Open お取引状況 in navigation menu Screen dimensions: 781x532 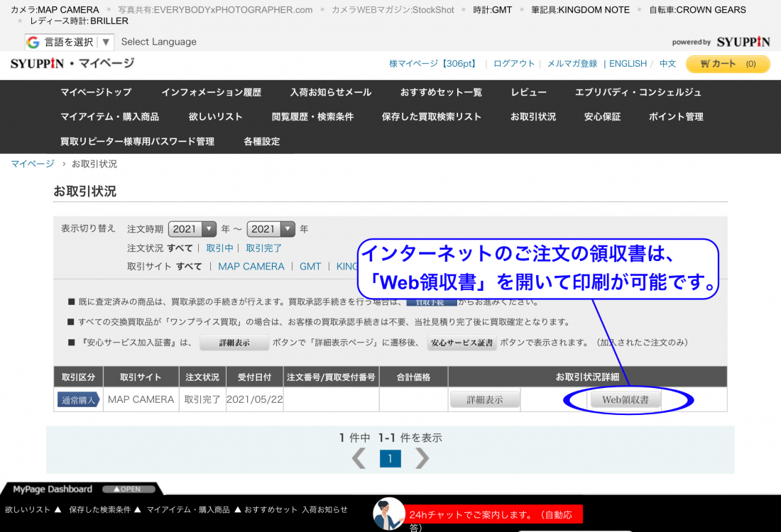[533, 117]
